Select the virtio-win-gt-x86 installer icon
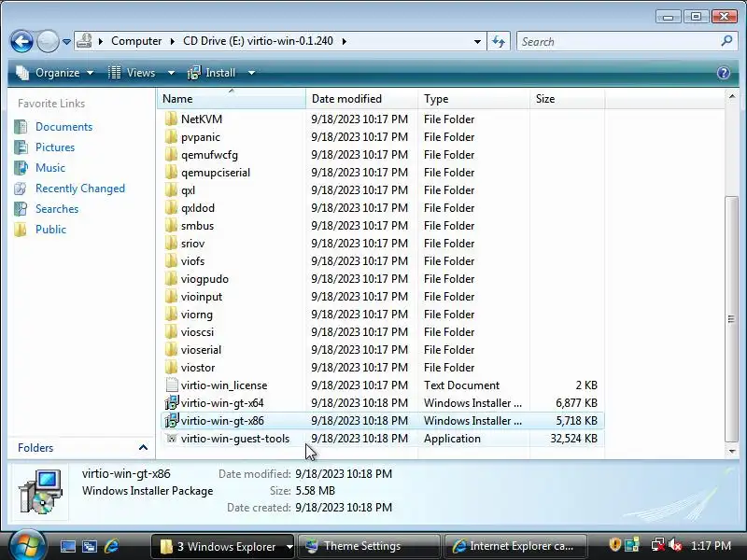747x560 pixels. (x=172, y=420)
